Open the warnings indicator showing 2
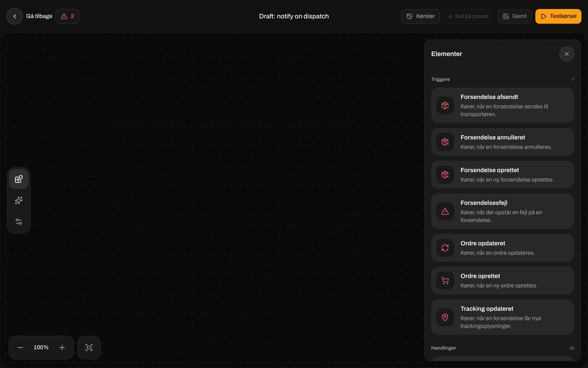 point(67,16)
